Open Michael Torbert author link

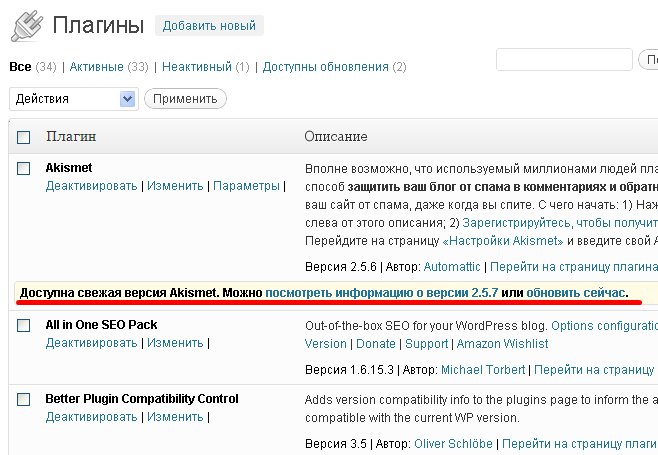tap(483, 370)
